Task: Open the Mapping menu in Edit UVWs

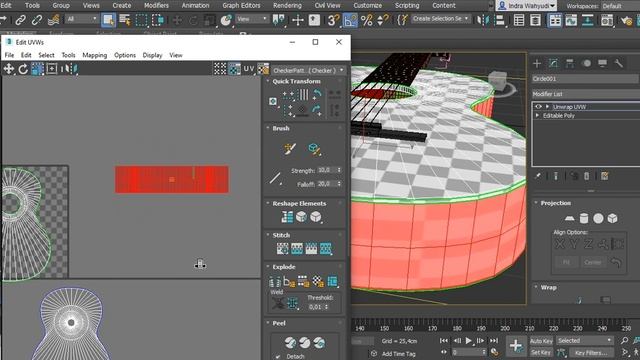Action: pyautogui.click(x=94, y=55)
